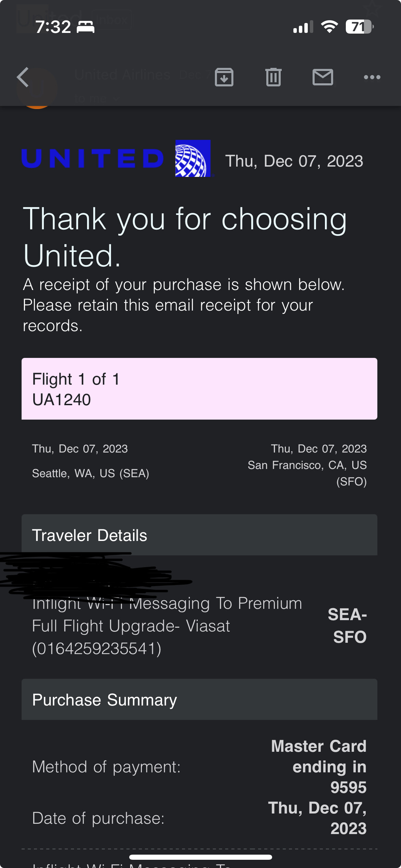Tap the cellular signal bars icon

(x=303, y=27)
